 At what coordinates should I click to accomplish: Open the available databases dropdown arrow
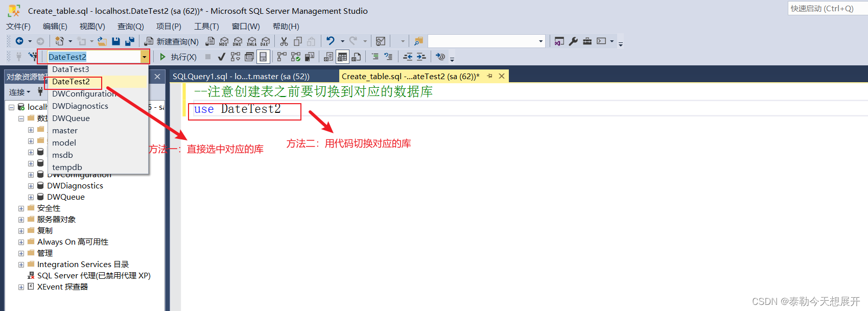[x=145, y=57]
